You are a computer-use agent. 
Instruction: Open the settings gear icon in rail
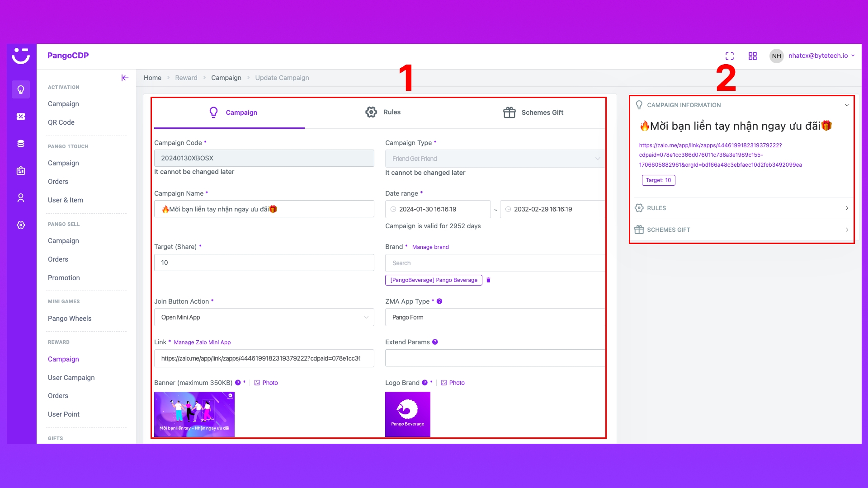coord(21,225)
